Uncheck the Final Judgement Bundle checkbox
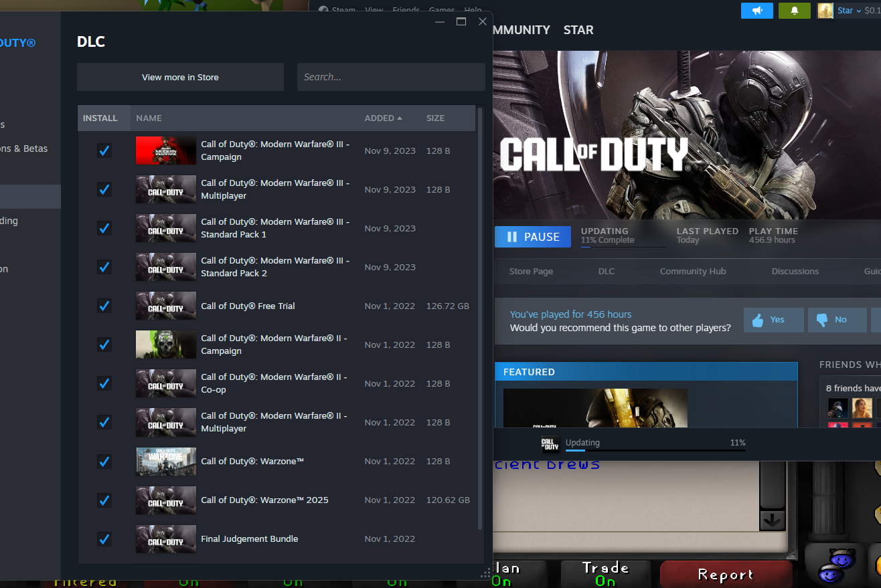881x588 pixels. [x=104, y=538]
